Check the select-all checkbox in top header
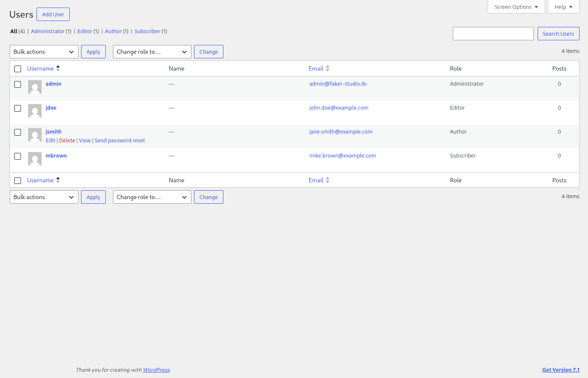Viewport: 588px width, 378px height. coord(18,69)
